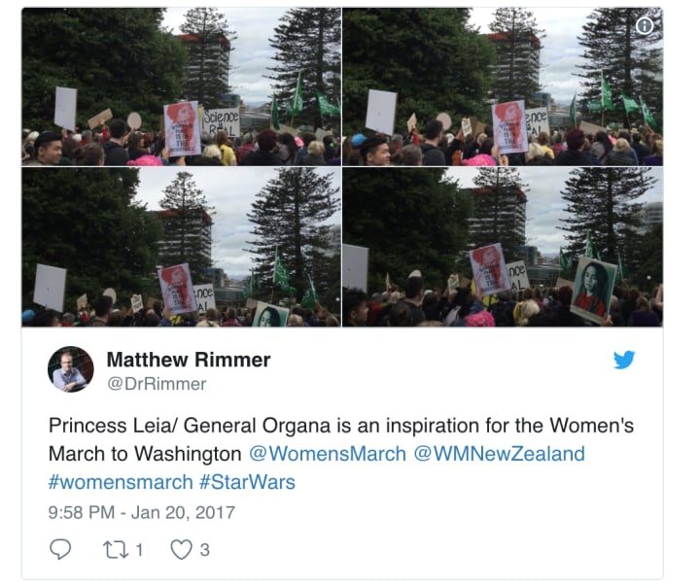This screenshot has width=700, height=588.
Task: Open the #womensmarch hashtag
Action: coord(121,482)
